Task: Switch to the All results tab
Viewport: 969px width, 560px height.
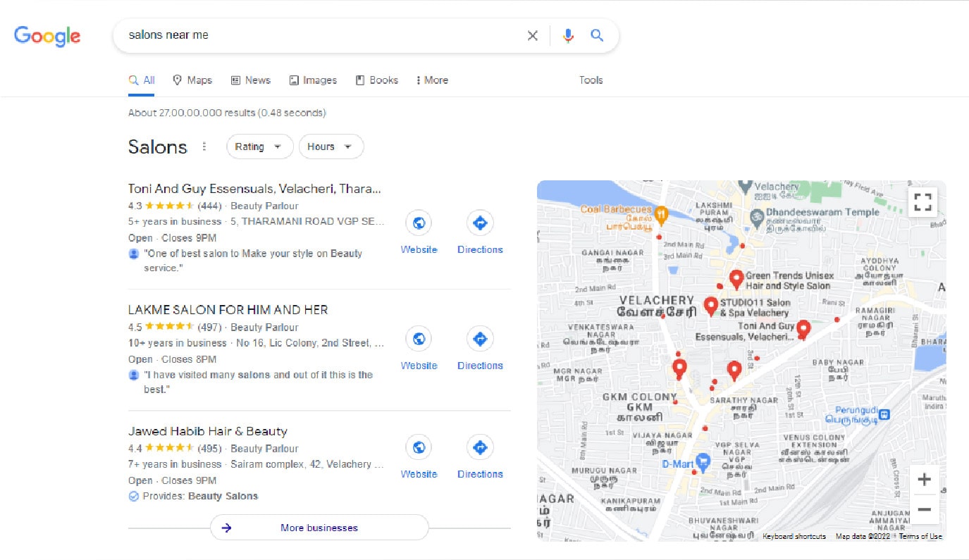Action: [x=142, y=80]
